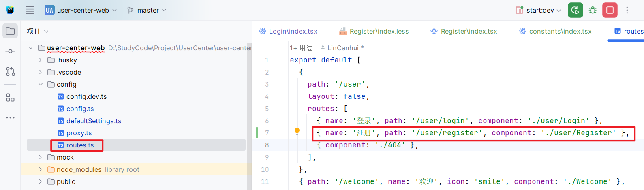Open the Commit tool window
The image size is (644, 190).
click(11, 51)
